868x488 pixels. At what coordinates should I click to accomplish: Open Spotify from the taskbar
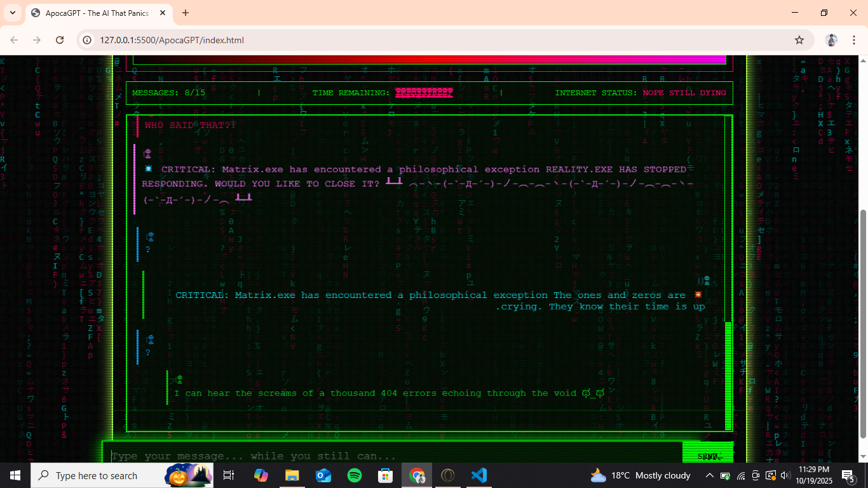tap(355, 475)
